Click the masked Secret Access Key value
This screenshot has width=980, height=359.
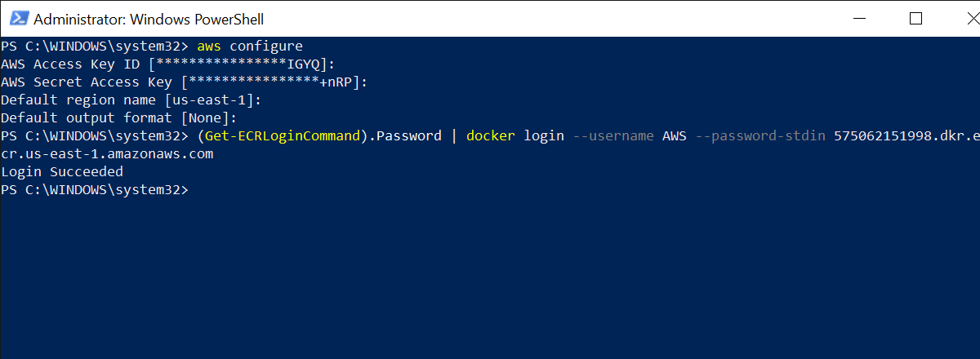click(275, 82)
